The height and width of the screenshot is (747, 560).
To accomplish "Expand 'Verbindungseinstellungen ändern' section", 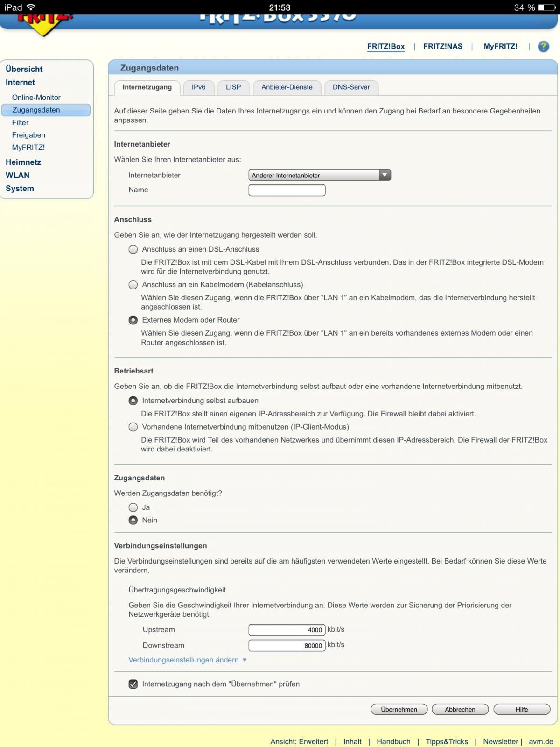I will point(188,660).
